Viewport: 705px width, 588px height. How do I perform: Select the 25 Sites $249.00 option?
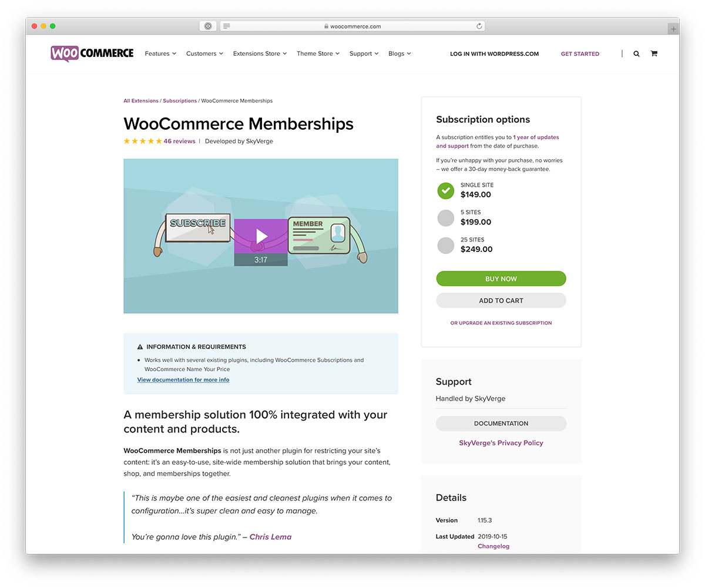(x=446, y=245)
